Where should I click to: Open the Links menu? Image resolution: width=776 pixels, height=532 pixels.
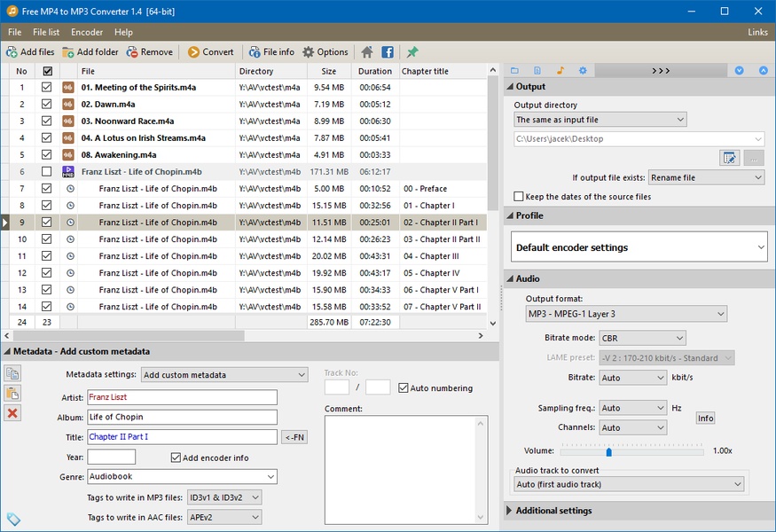coord(757,32)
